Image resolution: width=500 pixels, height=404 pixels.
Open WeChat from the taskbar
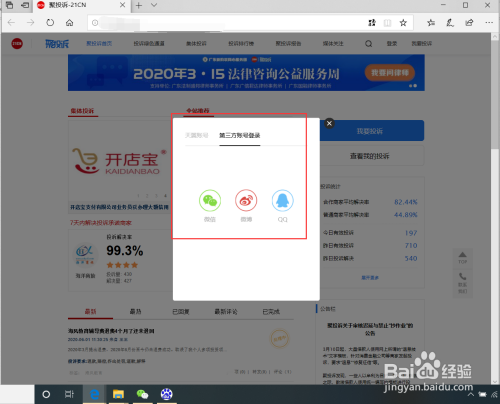coord(142,394)
